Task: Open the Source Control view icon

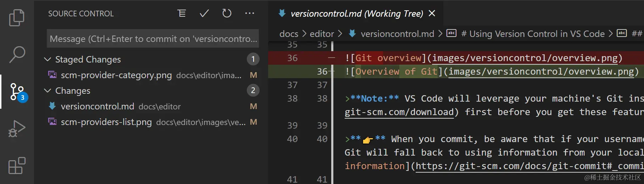Action: click(x=18, y=92)
